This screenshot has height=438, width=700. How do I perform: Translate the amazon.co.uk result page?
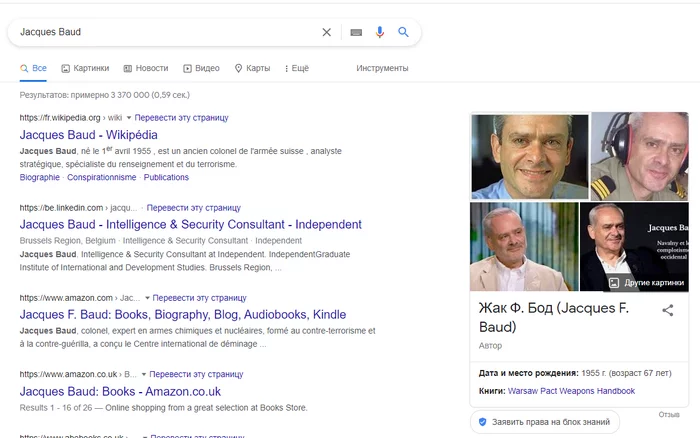click(x=196, y=374)
